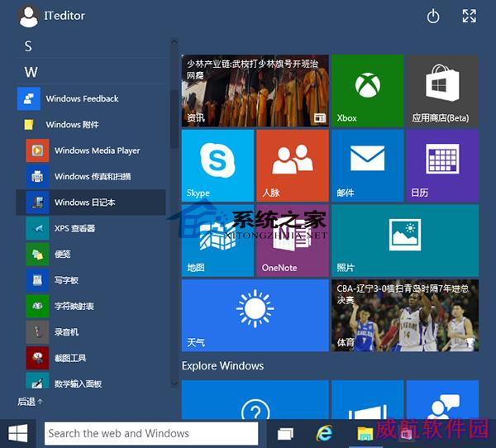Open the 地图 maps tile
Image resolution: width=496 pixels, height=448 pixels.
pyautogui.click(x=217, y=241)
